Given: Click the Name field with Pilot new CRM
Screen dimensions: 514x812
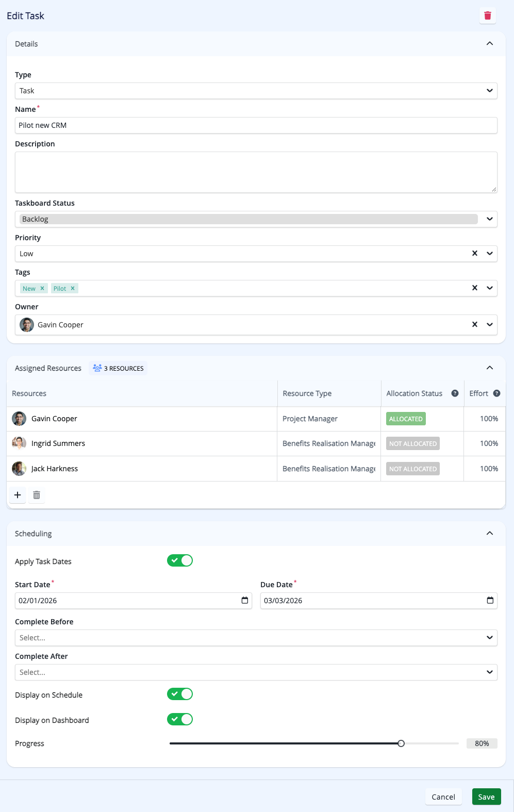Looking at the screenshot, I should tap(256, 125).
